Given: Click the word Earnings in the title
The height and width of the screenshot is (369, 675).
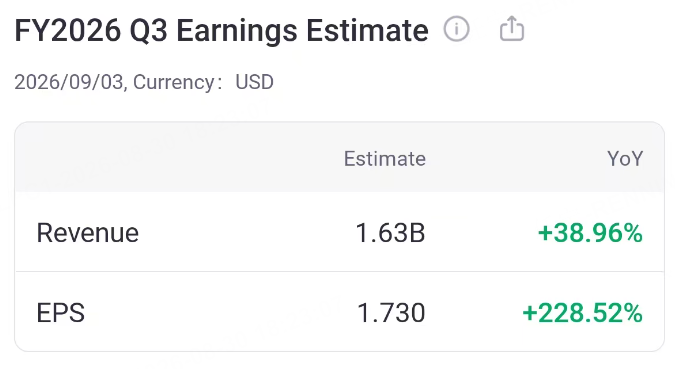Looking at the screenshot, I should pos(237,32).
